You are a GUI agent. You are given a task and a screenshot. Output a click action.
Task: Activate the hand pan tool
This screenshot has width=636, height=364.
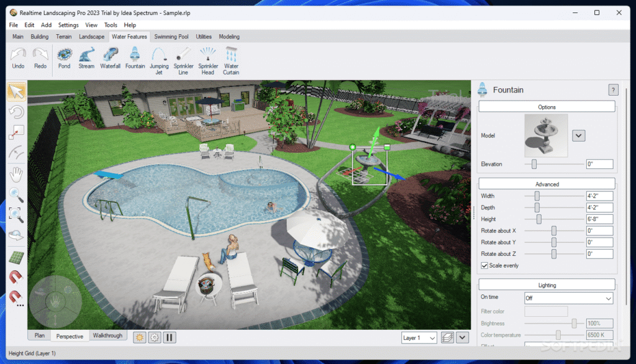16,174
